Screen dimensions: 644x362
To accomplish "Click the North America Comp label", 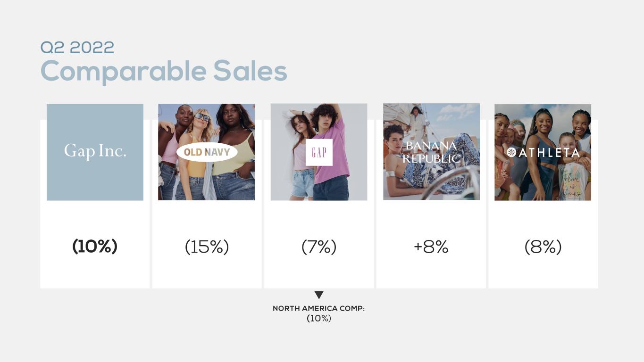I will (319, 308).
